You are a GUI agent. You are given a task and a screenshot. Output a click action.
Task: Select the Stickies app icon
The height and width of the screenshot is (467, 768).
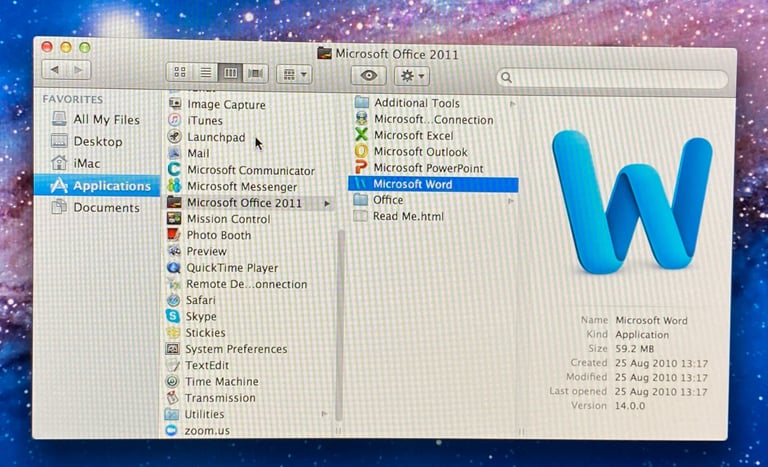point(173,332)
